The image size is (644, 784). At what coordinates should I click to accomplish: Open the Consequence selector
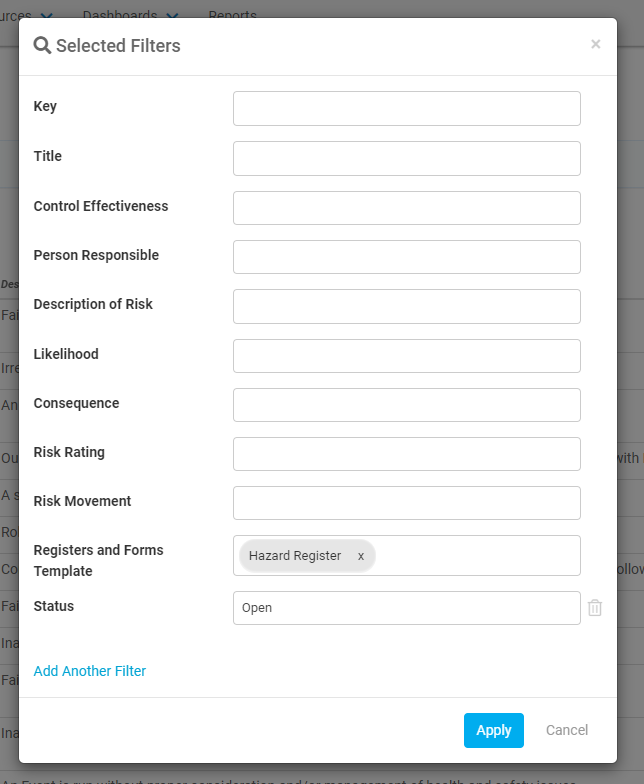pyautogui.click(x=406, y=405)
